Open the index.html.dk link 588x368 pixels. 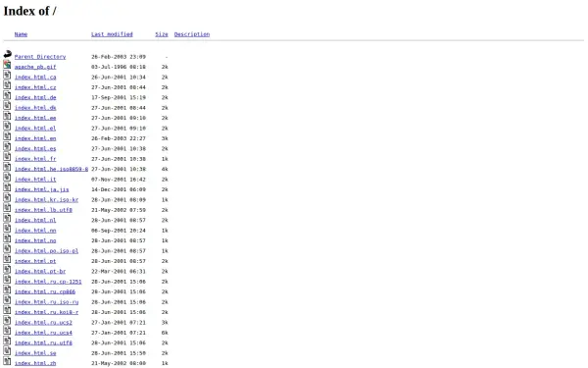35,108
